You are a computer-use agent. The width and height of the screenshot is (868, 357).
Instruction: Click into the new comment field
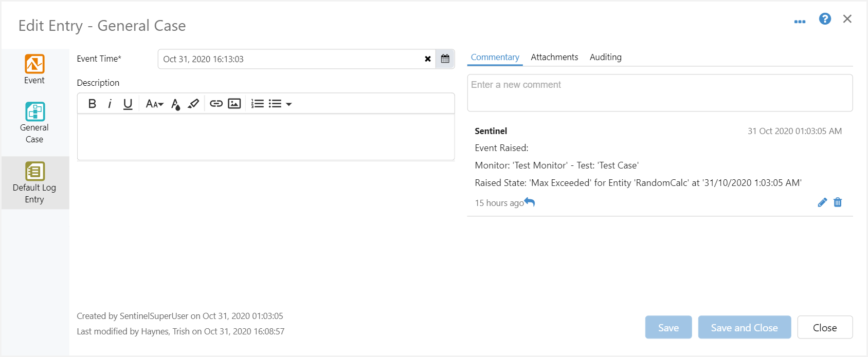(x=660, y=93)
